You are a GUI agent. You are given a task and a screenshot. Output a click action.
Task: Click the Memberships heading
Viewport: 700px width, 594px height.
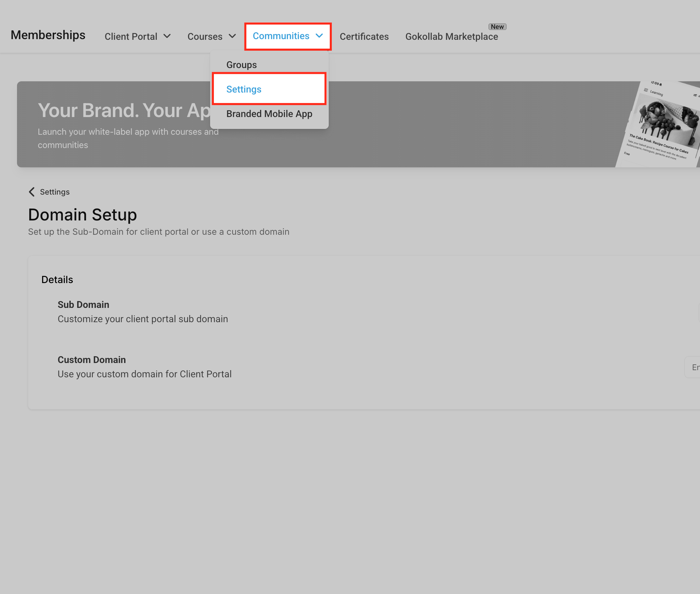[x=48, y=35]
